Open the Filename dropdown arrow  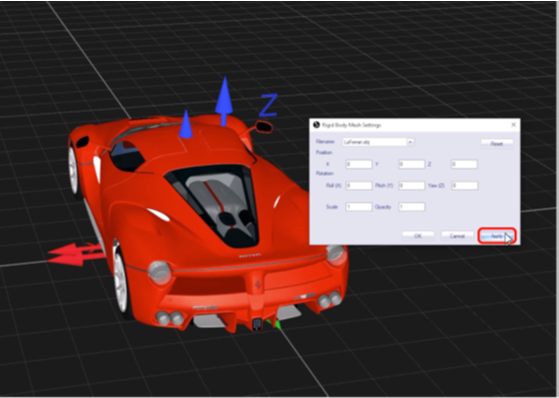point(410,142)
